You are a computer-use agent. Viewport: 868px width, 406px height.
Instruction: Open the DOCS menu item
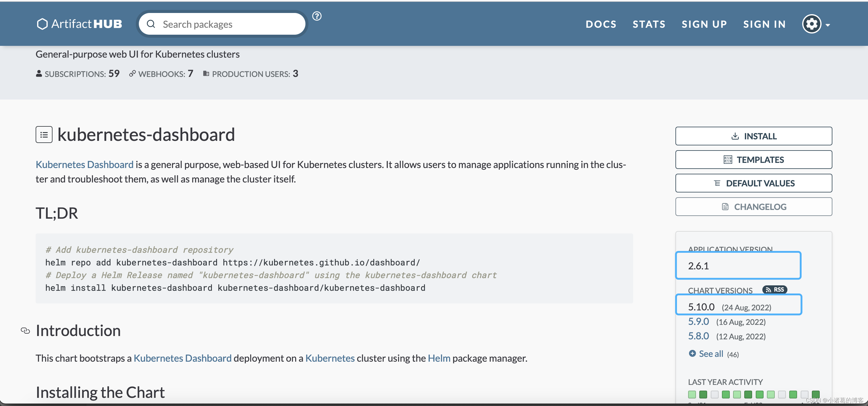[601, 24]
